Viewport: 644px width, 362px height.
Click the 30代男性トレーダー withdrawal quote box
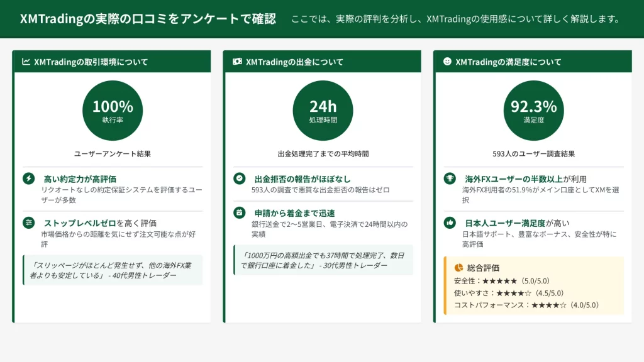tap(323, 260)
